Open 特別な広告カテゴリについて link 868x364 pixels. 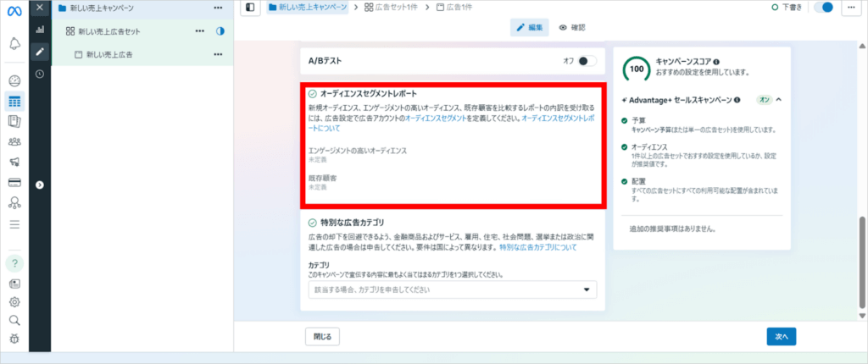point(538,247)
